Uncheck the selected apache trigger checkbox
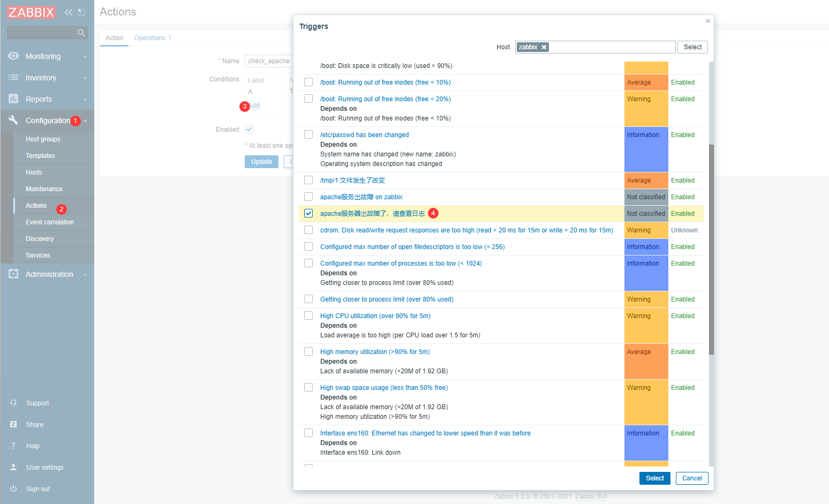Viewport: 829px width, 504px height. coord(308,213)
